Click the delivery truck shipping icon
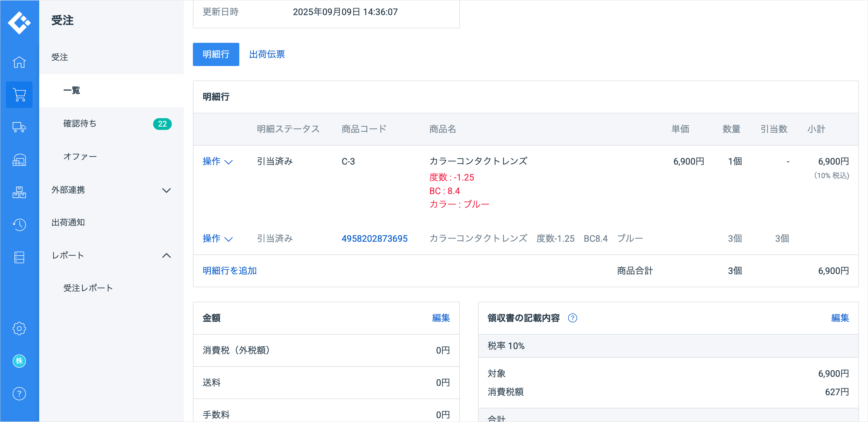868x422 pixels. coord(19,128)
